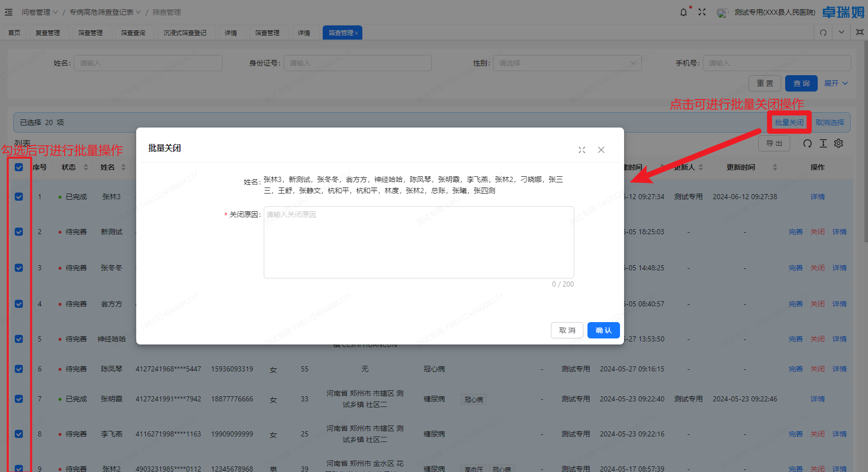Switch to the 沉浸式筛查登记 tab
This screenshot has width=868, height=472.
coord(185,33)
